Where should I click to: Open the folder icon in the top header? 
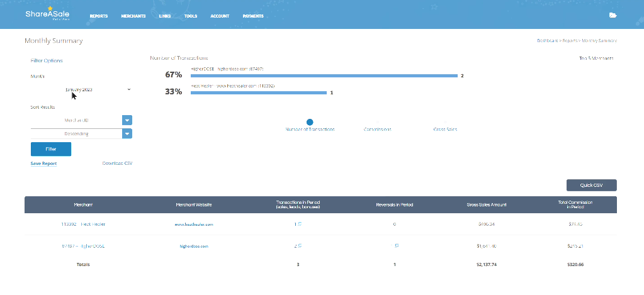pos(613,15)
